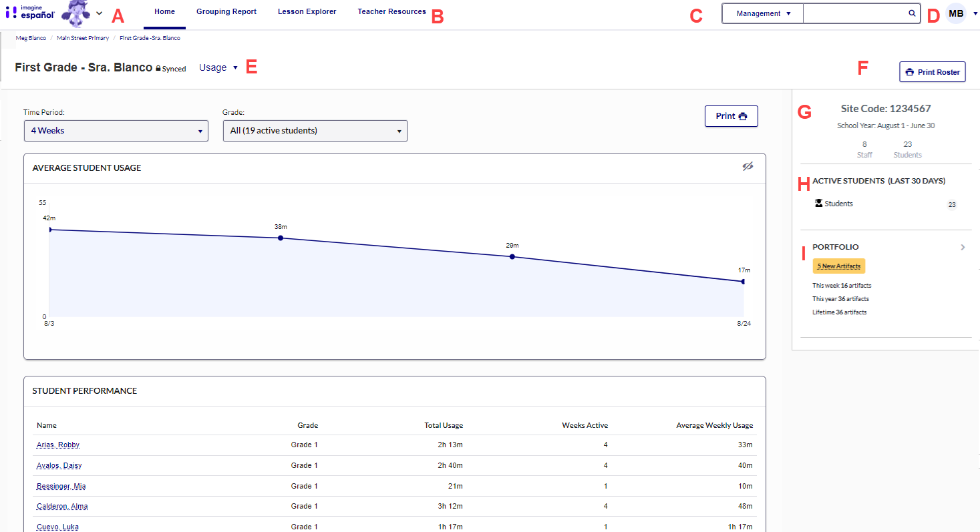Click the search magnifier icon
980x532 pixels.
(912, 13)
